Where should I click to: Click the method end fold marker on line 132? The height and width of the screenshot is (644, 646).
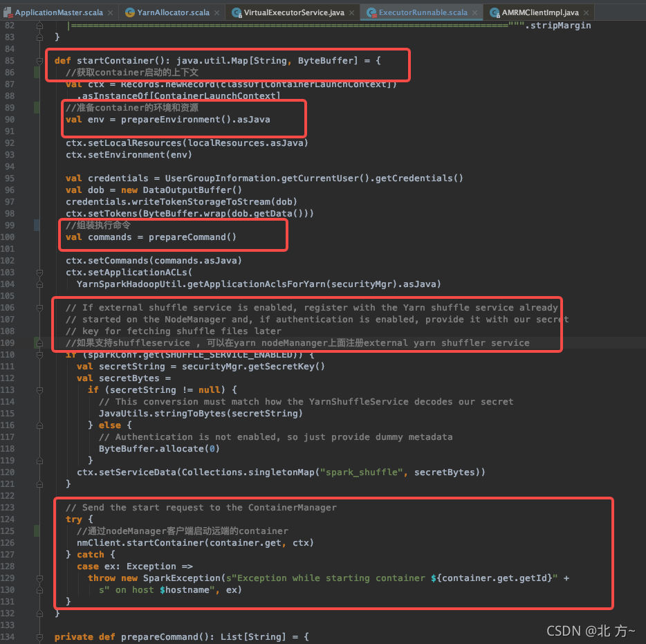[x=39, y=614]
